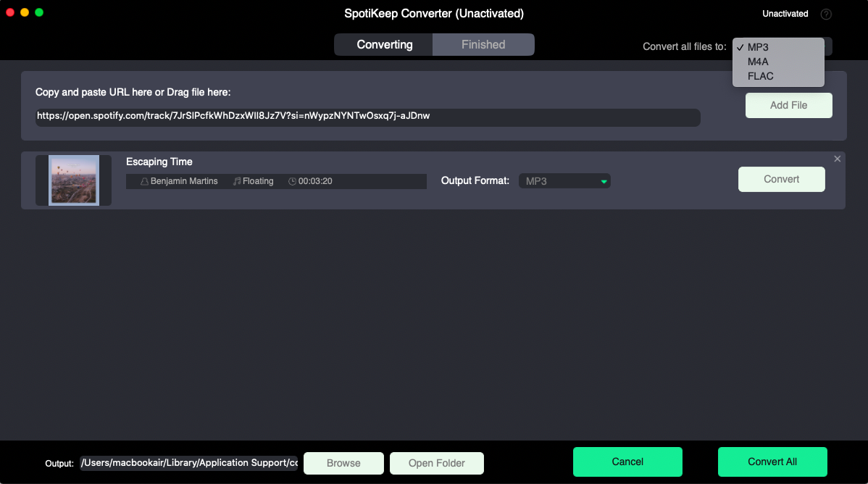868x484 pixels.
Task: Click the Floating album name
Action: point(258,181)
